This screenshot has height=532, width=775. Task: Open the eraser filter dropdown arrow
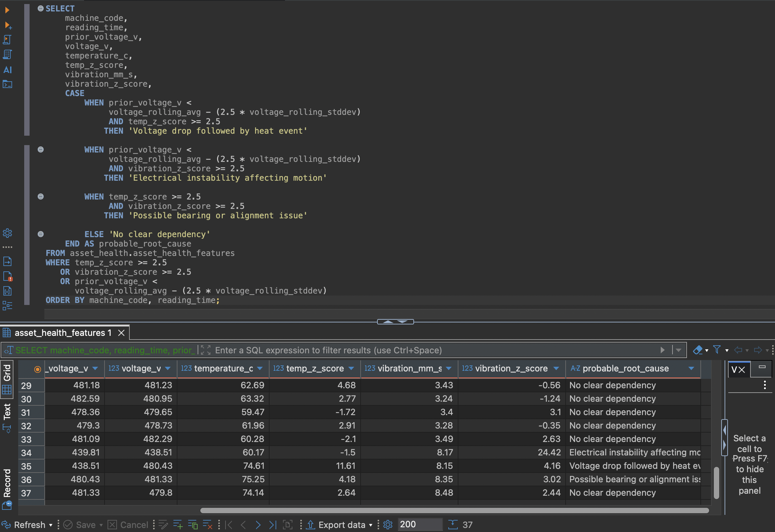click(707, 350)
